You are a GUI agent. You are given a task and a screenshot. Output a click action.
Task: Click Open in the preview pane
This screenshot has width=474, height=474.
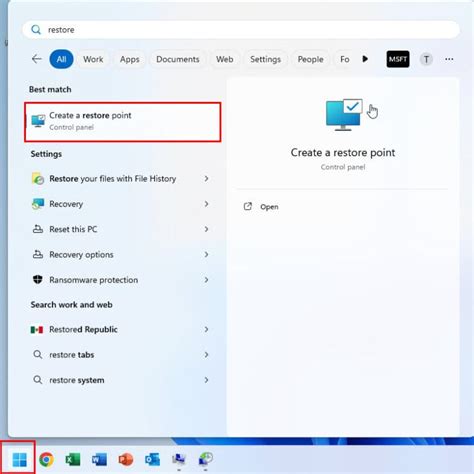269,207
